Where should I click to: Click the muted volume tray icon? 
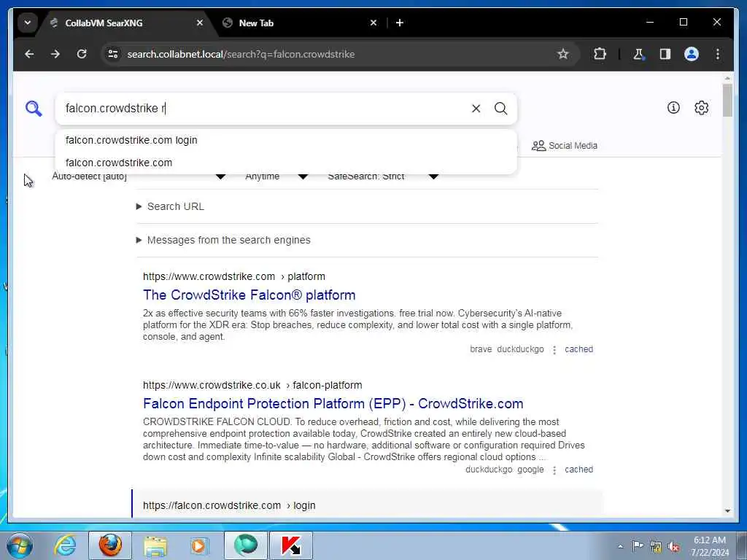pyautogui.click(x=673, y=546)
